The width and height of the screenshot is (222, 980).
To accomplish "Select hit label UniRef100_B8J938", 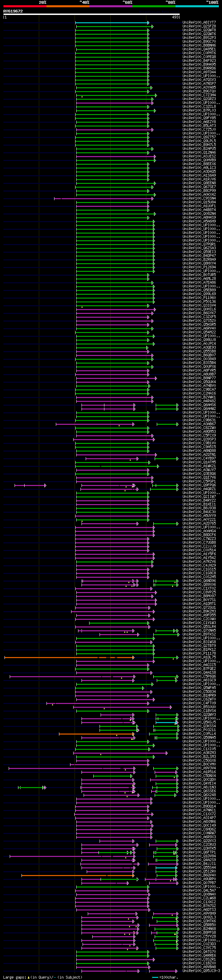I will (x=199, y=508).
